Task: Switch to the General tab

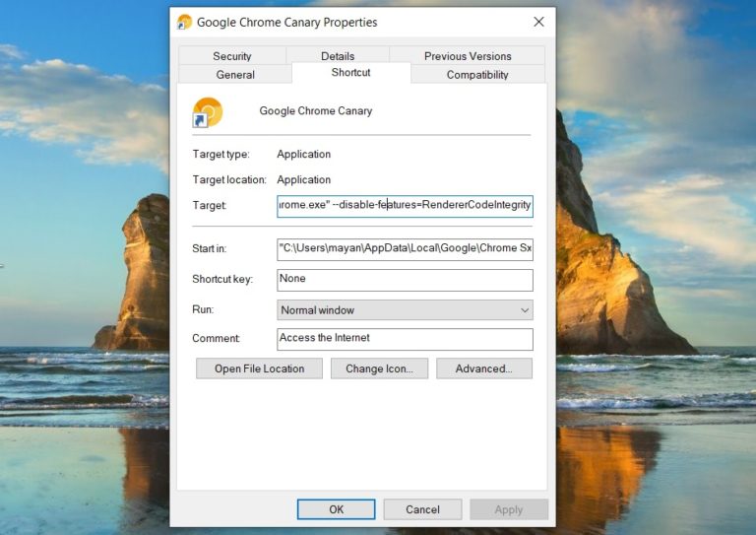Action: (235, 74)
